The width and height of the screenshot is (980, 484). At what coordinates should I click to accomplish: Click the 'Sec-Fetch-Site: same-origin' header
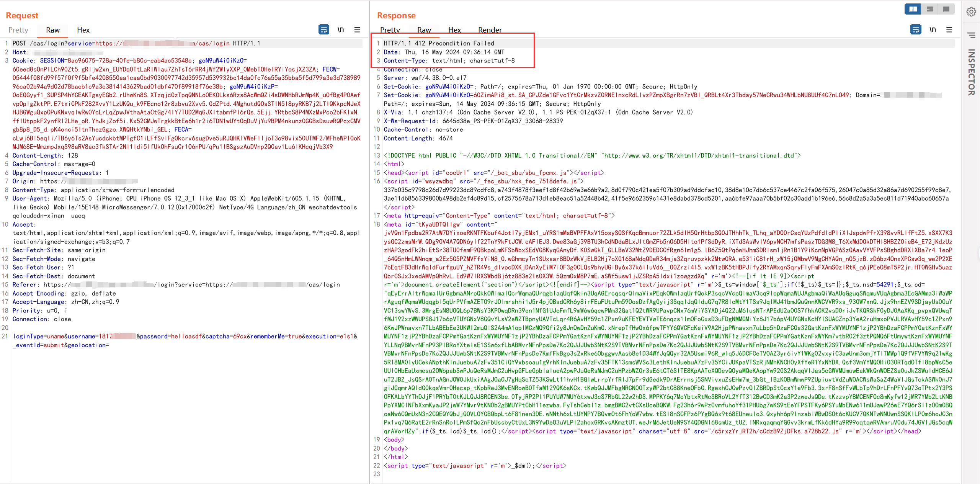tap(59, 250)
